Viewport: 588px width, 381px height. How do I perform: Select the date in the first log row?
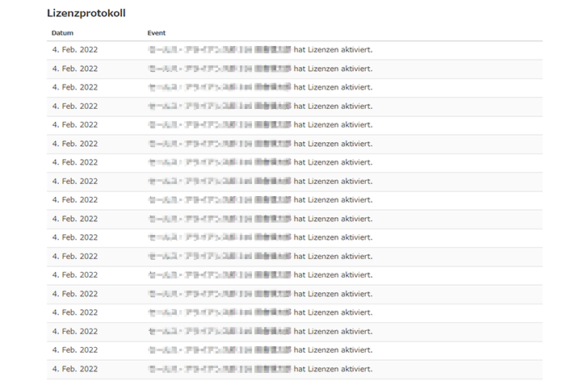click(x=74, y=49)
